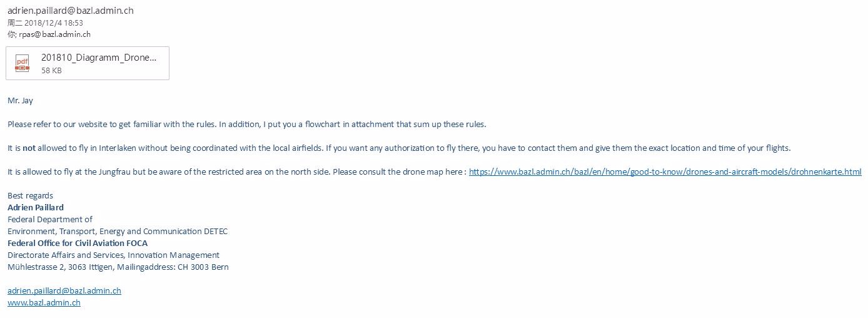Select the 201810_Diagramm_Drone attachment file name
Image resolution: width=868 pixels, height=318 pixels.
click(99, 58)
